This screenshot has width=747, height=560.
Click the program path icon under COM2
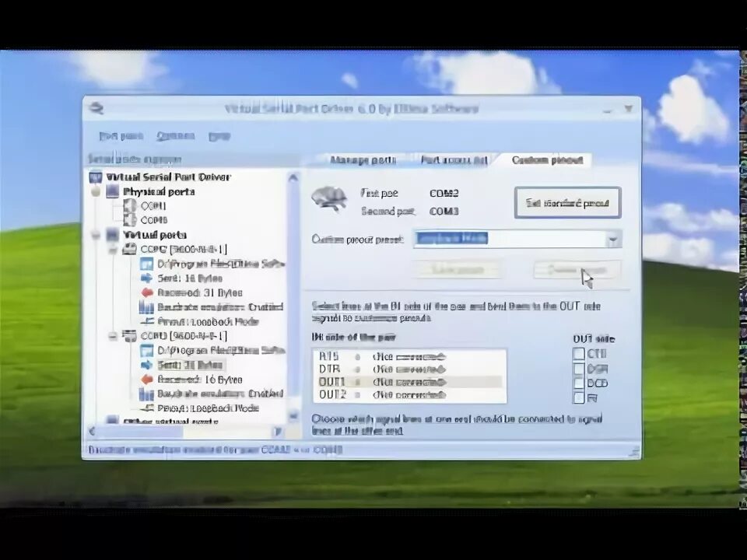147,264
